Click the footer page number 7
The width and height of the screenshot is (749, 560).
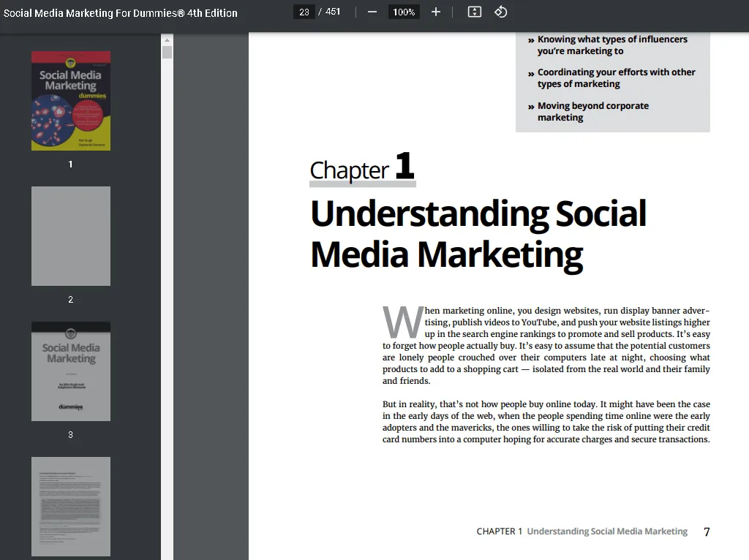pyautogui.click(x=707, y=532)
